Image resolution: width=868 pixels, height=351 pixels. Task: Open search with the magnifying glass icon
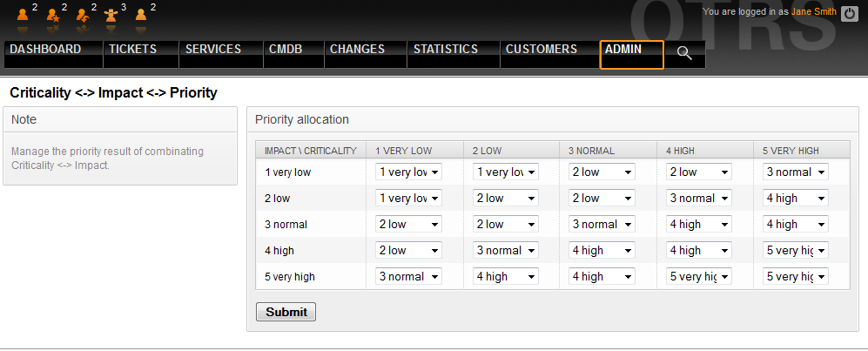(684, 53)
